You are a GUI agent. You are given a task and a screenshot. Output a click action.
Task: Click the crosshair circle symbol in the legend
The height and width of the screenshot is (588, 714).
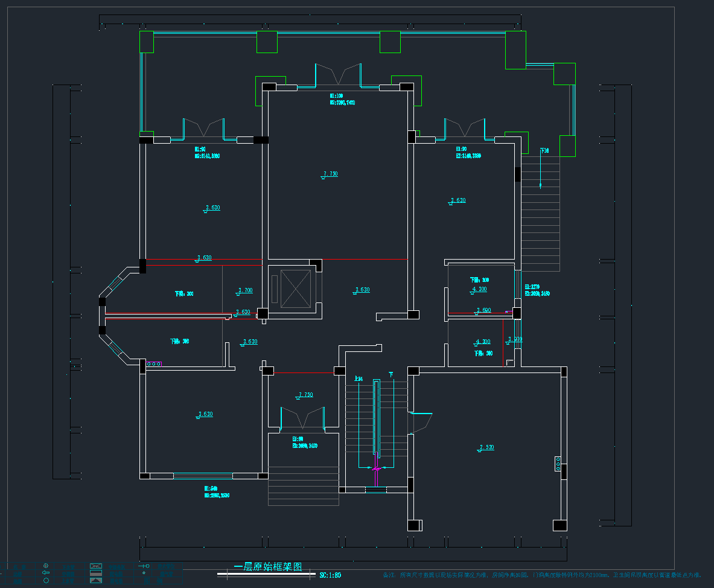[46, 566]
